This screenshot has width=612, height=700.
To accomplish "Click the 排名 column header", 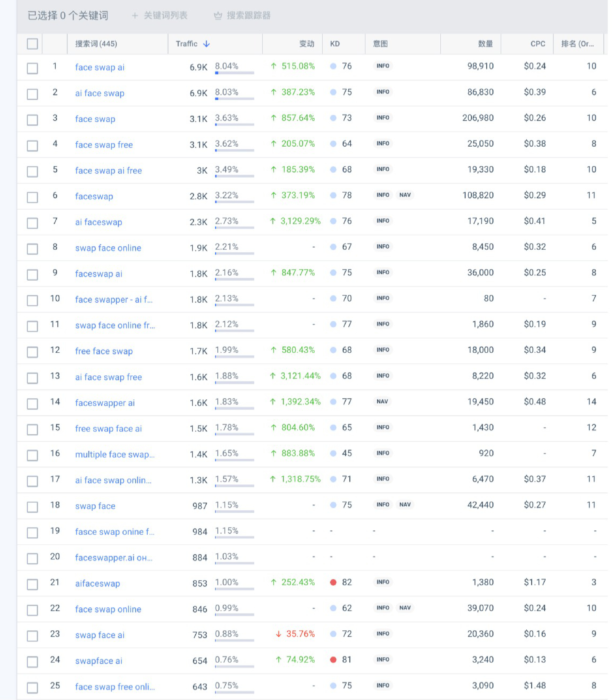I will [x=577, y=44].
